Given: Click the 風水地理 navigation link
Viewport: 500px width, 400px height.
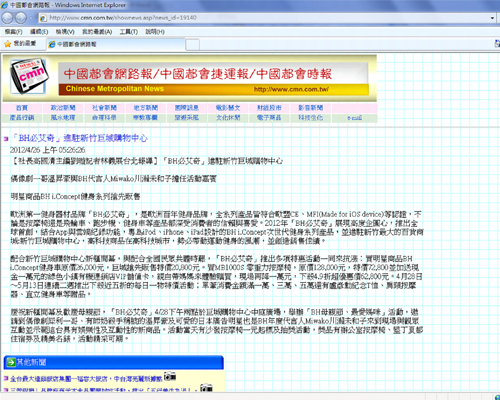Looking at the screenshot, I should 63,118.
